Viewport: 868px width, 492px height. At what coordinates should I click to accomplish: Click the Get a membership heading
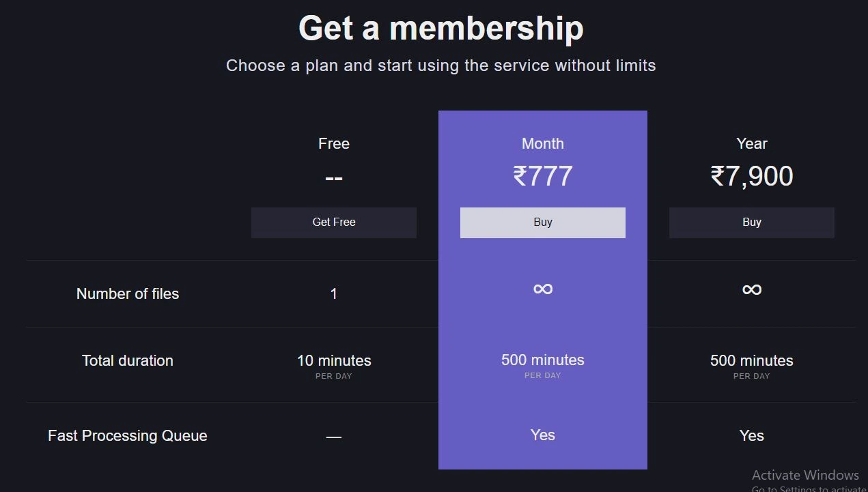(x=440, y=29)
